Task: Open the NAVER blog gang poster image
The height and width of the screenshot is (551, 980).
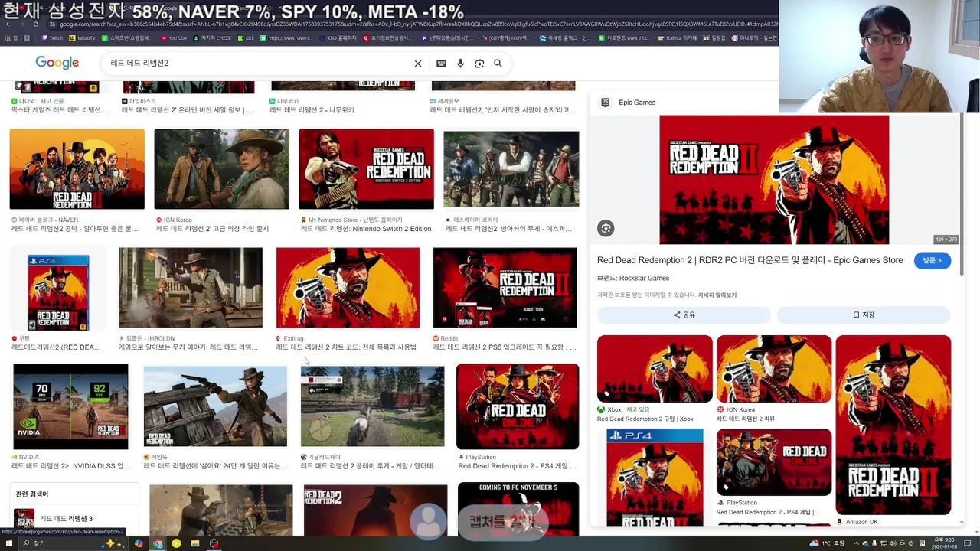Action: click(x=77, y=169)
